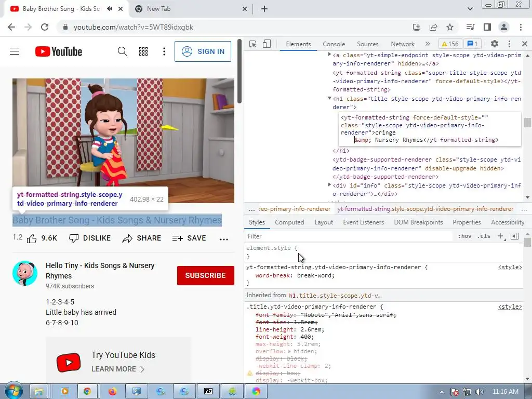532x399 pixels.
Task: Switch to DevTools Sources tab
Action: pyautogui.click(x=367, y=44)
